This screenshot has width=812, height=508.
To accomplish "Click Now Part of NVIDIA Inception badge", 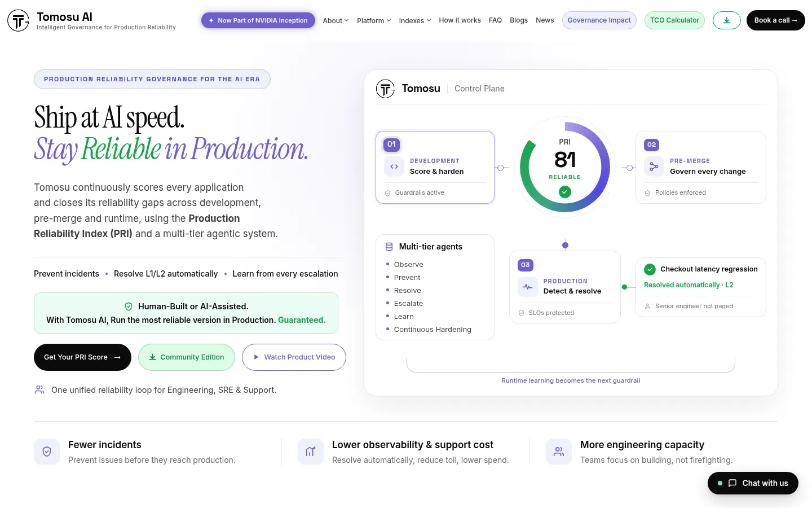I will point(258,20).
